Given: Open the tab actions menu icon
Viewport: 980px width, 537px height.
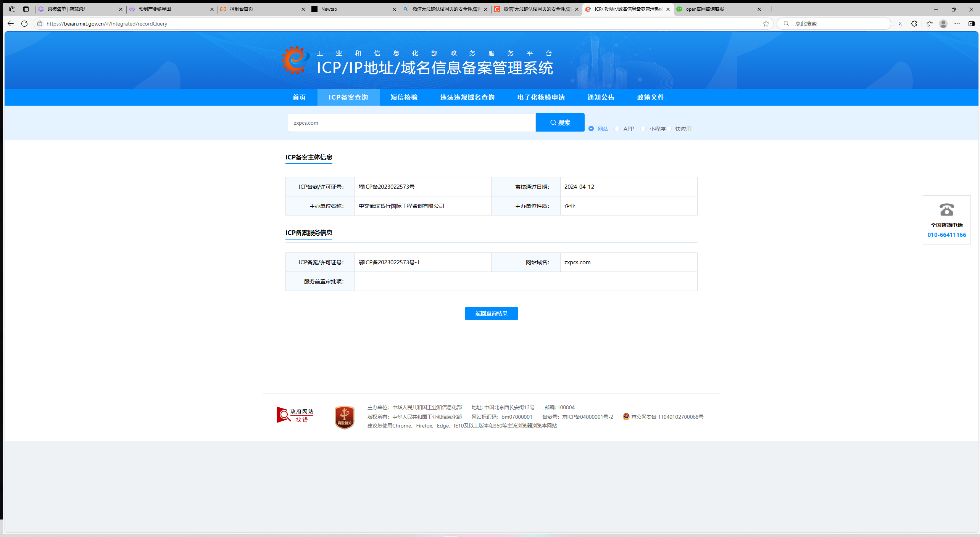Looking at the screenshot, I should [26, 9].
